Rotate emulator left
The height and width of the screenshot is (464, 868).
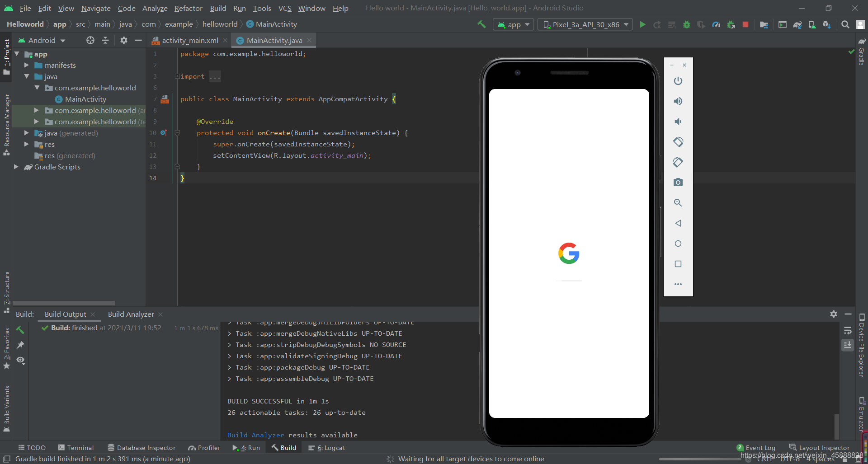(678, 142)
